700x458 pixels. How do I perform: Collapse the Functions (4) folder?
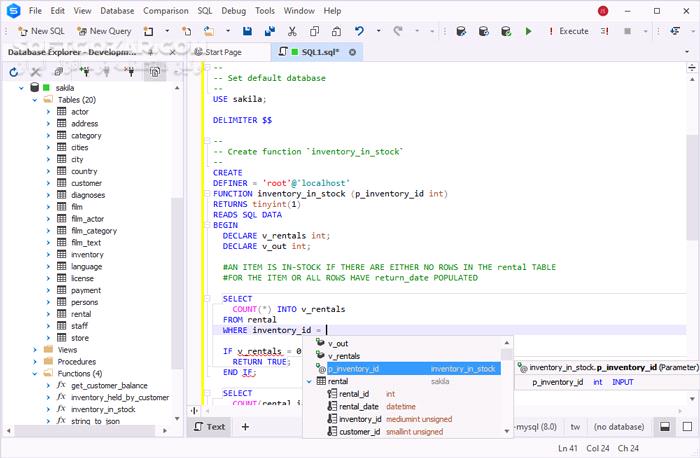(35, 374)
